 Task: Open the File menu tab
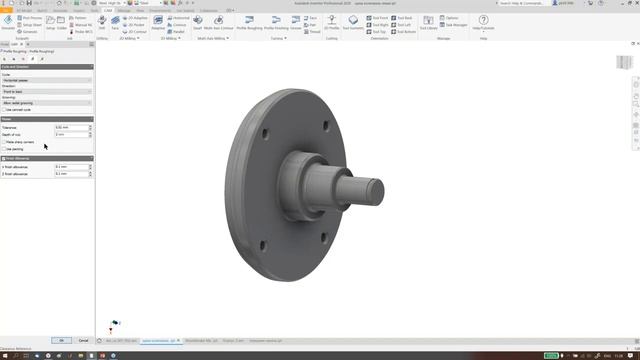click(x=6, y=10)
